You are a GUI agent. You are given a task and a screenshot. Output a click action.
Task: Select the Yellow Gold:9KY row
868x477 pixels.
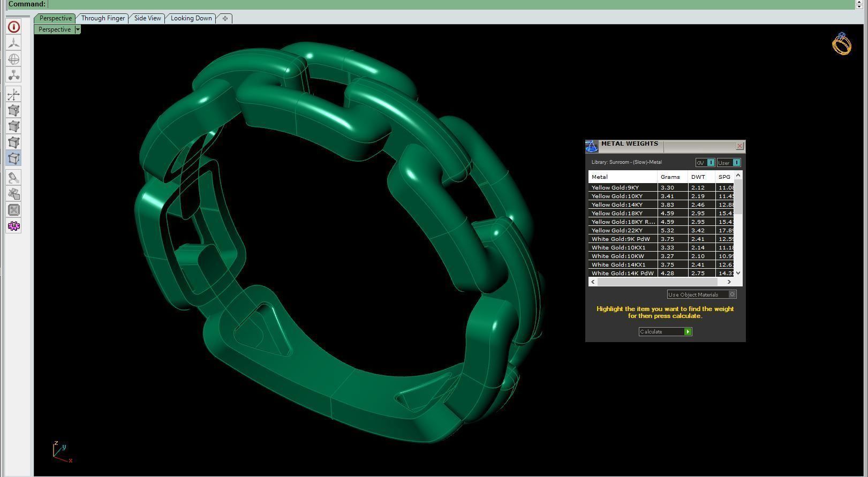click(x=662, y=187)
